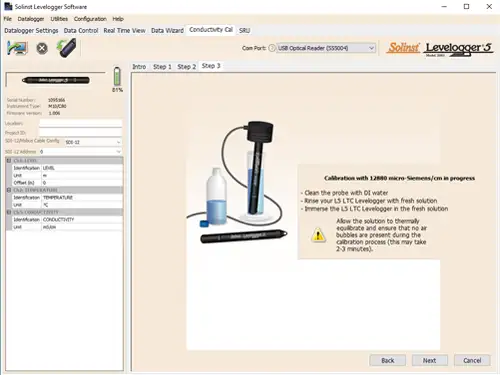Click the temperature unit °C field

pos(82,205)
